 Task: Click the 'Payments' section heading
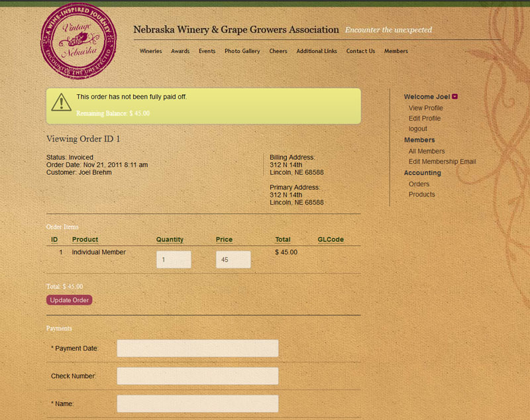tap(59, 329)
